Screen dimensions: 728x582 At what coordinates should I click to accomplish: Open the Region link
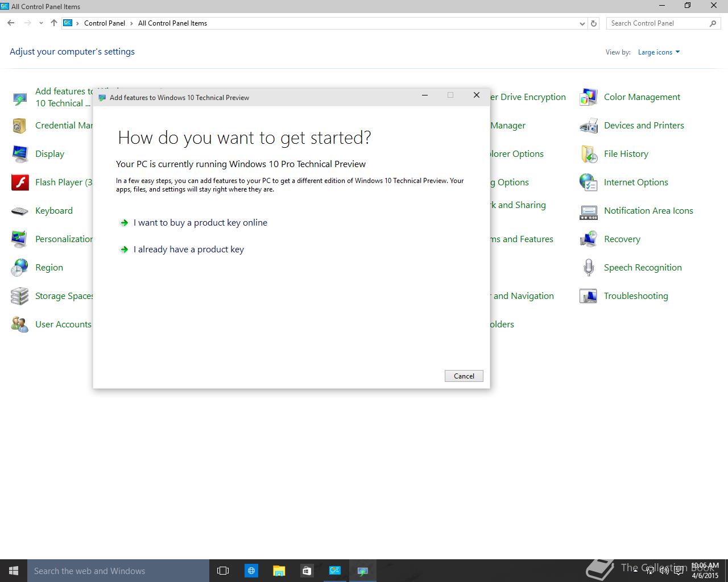pyautogui.click(x=49, y=268)
